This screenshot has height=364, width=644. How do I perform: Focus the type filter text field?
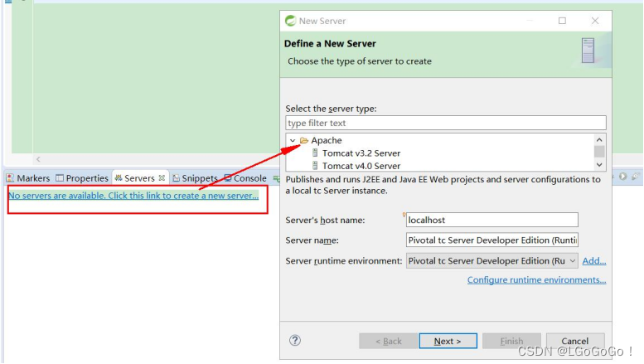446,123
